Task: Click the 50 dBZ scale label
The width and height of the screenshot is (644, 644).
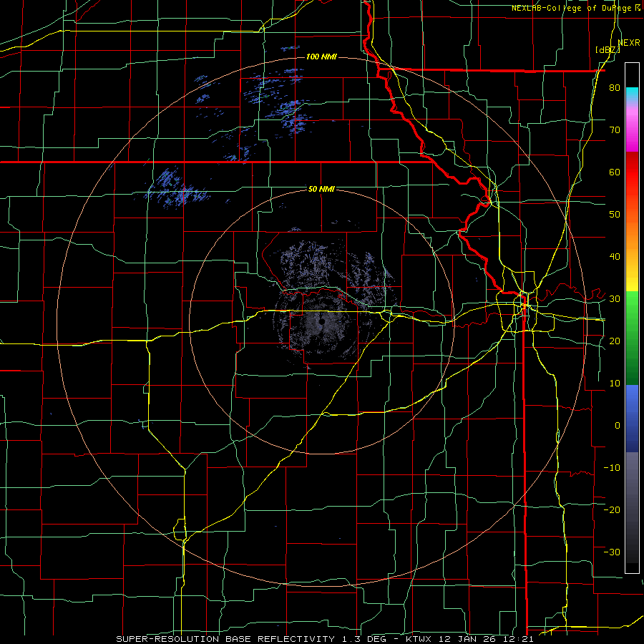Action: click(x=615, y=215)
